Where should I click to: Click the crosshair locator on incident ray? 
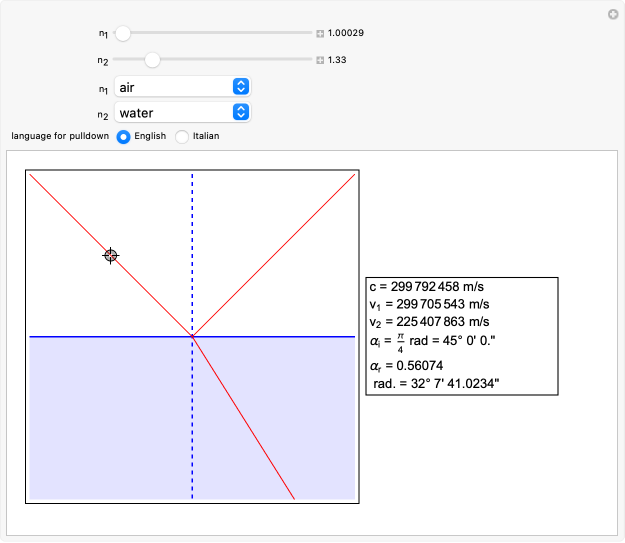[x=110, y=255]
